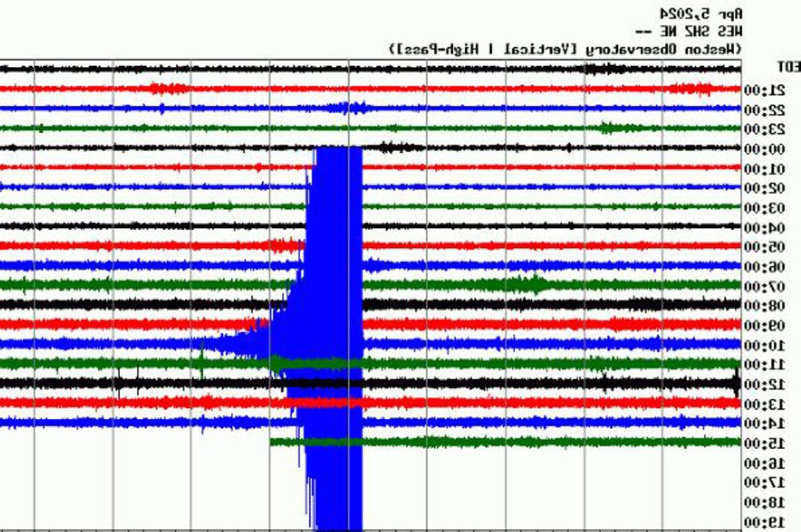Select the 09:00 time label
Image resolution: width=801 pixels, height=532 pixels.
tap(765, 325)
